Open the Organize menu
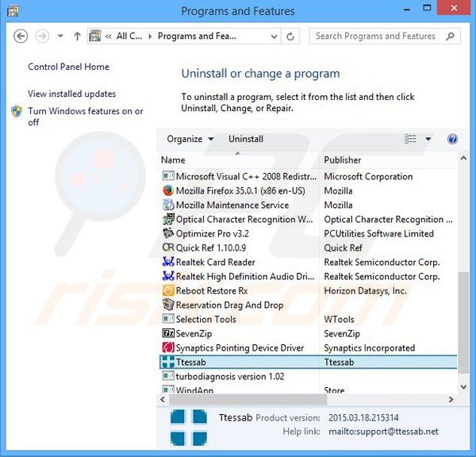Image resolution: width=476 pixels, height=457 pixels. tap(190, 139)
